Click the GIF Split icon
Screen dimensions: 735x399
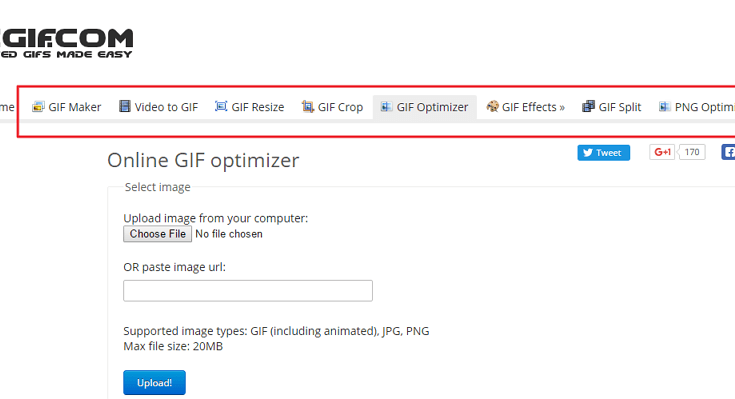click(588, 106)
